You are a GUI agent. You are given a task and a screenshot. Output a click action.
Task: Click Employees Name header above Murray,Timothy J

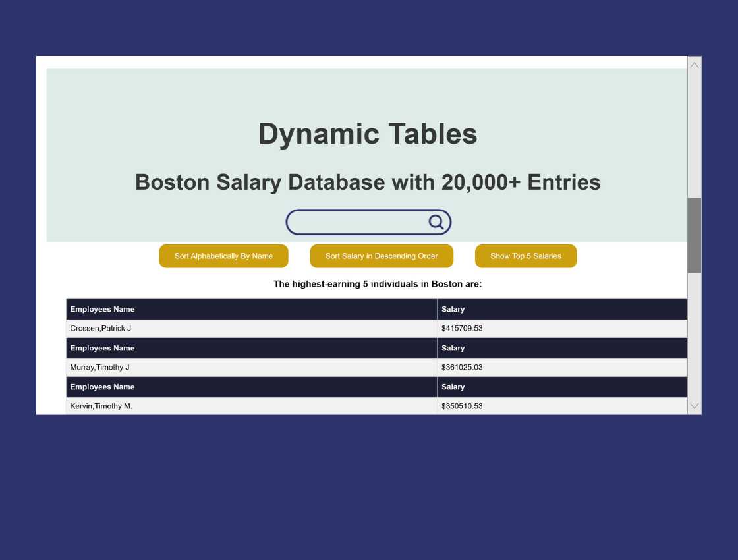[102, 349]
